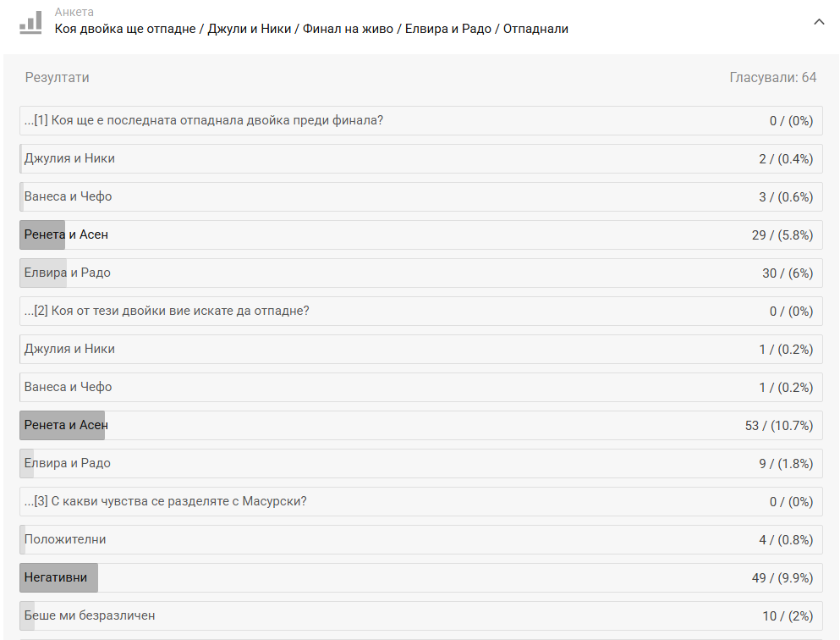Collapse the poll panel with the chevron
The height and width of the screenshot is (640, 840).
818,22
